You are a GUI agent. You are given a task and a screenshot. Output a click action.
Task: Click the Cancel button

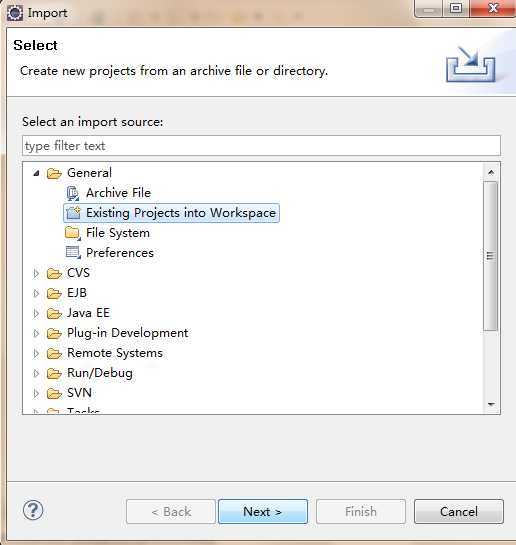[x=459, y=512]
